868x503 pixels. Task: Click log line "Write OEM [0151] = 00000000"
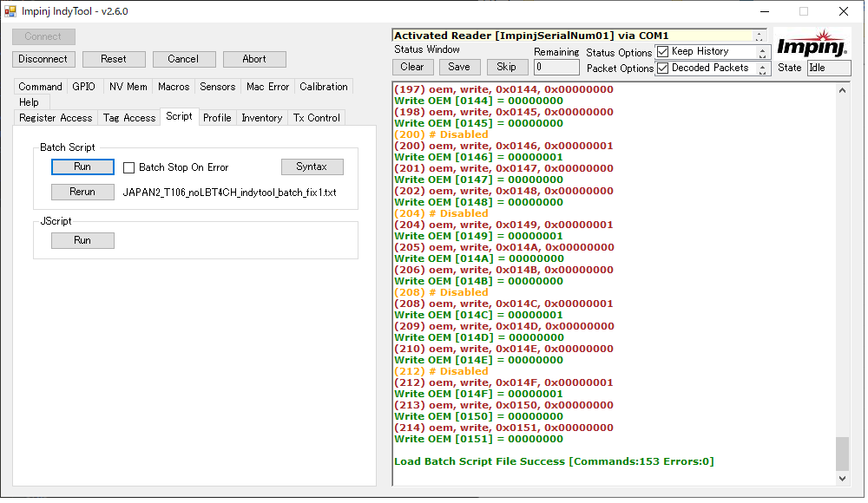(479, 440)
